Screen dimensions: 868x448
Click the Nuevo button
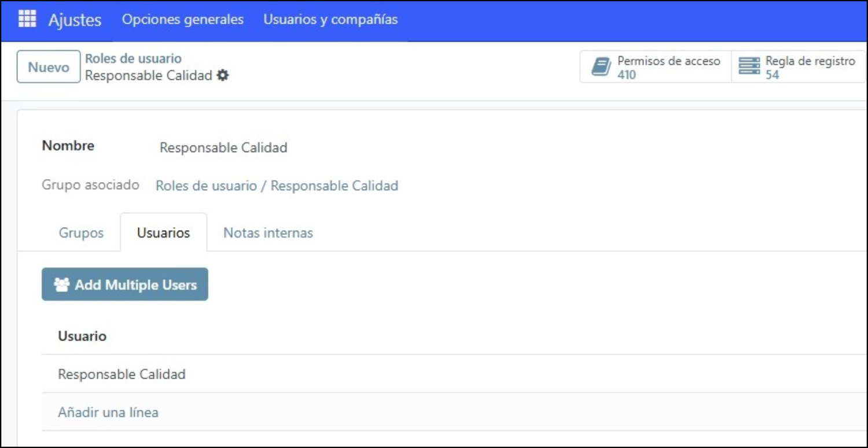(x=49, y=66)
